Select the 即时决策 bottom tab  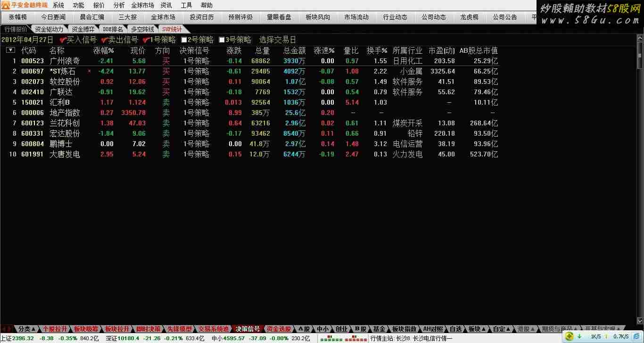pos(148,329)
